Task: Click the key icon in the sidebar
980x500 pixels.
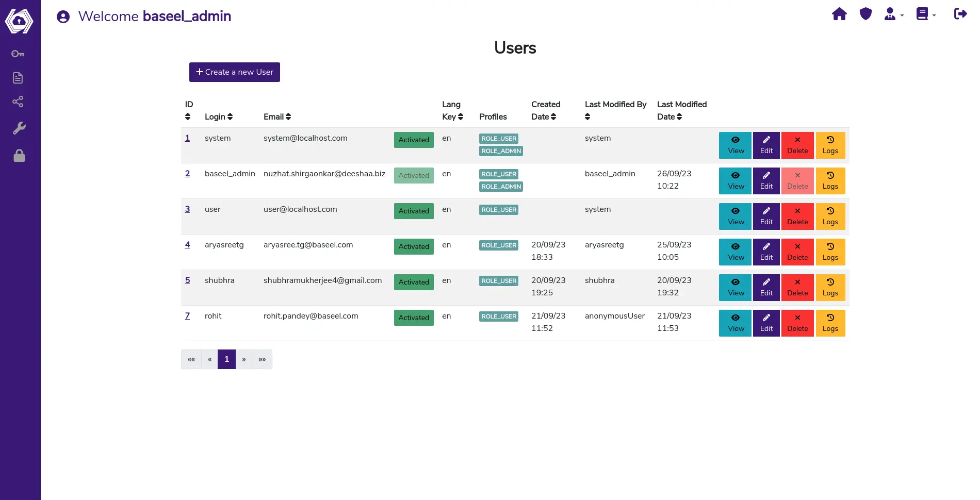Action: click(18, 54)
